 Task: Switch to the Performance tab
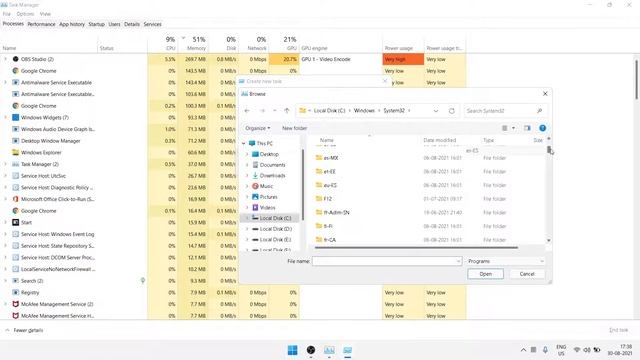41,24
